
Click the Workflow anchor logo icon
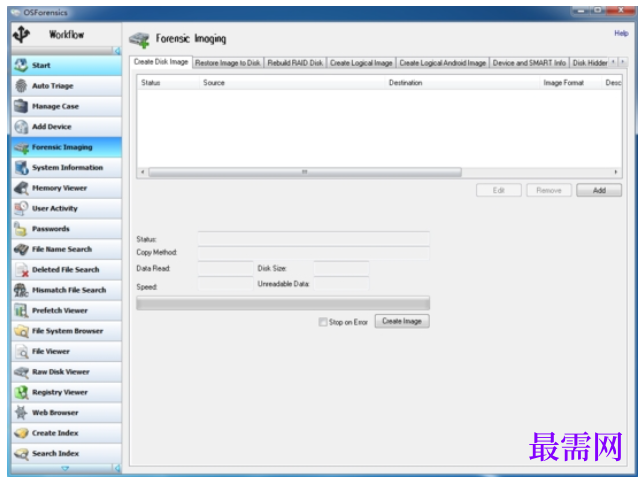[x=21, y=34]
